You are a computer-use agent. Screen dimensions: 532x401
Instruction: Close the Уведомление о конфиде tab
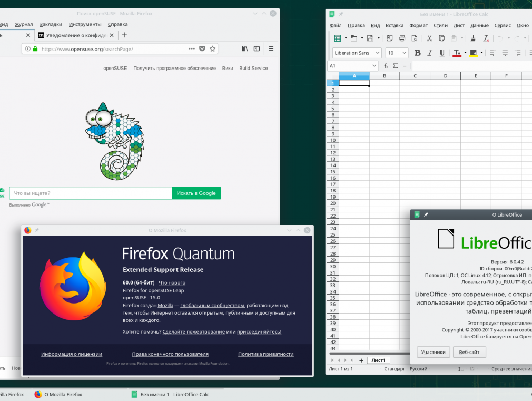tap(111, 35)
